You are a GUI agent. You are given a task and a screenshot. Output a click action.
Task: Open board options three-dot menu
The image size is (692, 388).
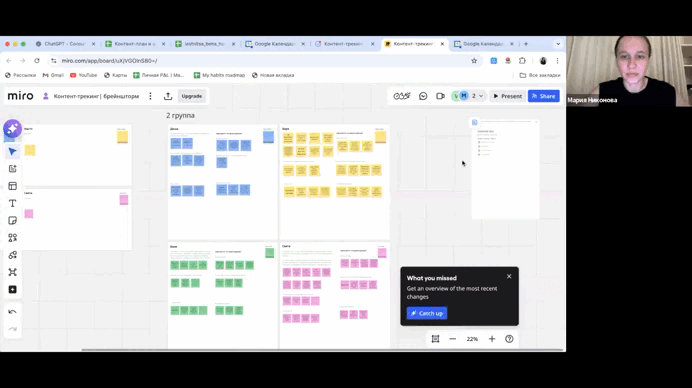tap(150, 96)
